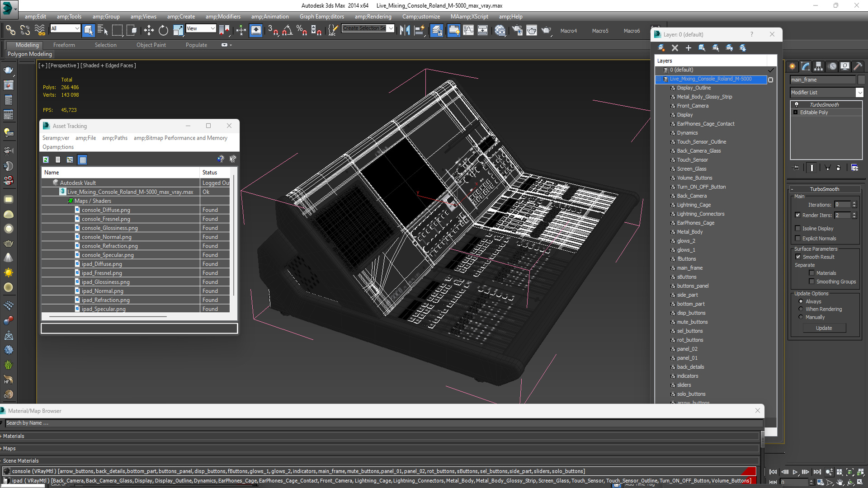Screen dimensions: 868x488
Task: Open the Utilities hammer panel tab
Action: click(858, 66)
